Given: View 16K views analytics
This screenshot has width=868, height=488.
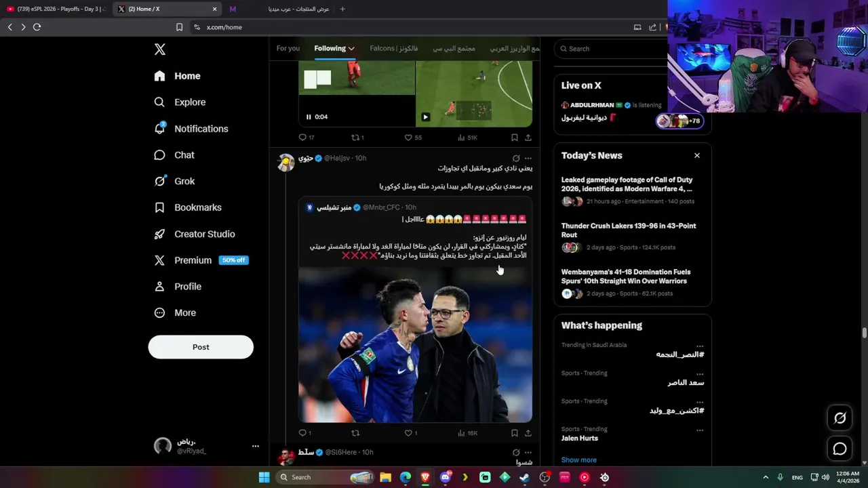Looking at the screenshot, I should [468, 433].
